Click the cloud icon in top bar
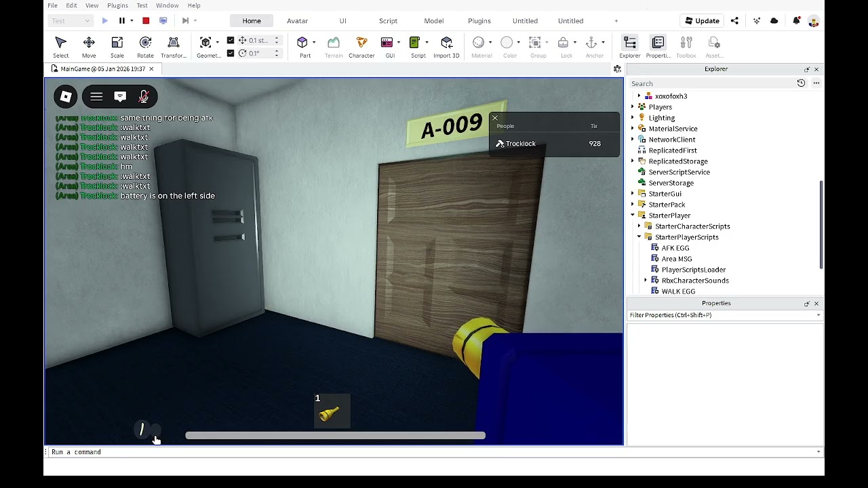This screenshot has width=868, height=488. (774, 21)
